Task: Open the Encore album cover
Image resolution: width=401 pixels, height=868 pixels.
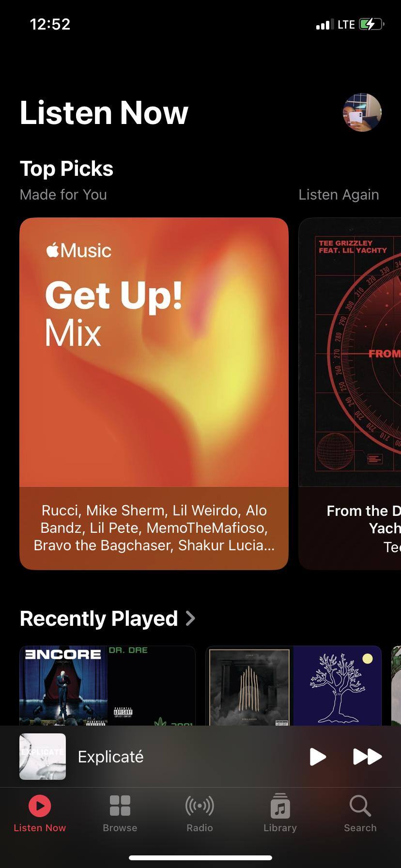Action: coord(63,686)
